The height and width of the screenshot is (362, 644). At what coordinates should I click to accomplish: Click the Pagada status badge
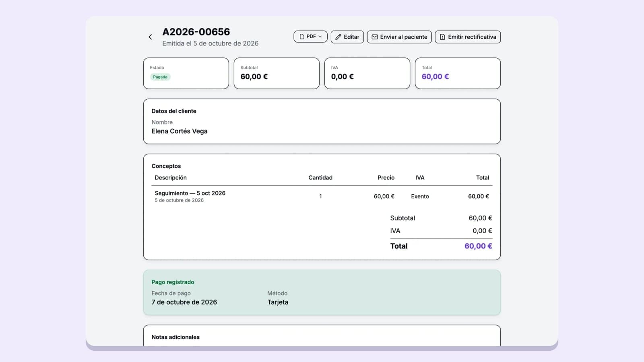(x=160, y=77)
